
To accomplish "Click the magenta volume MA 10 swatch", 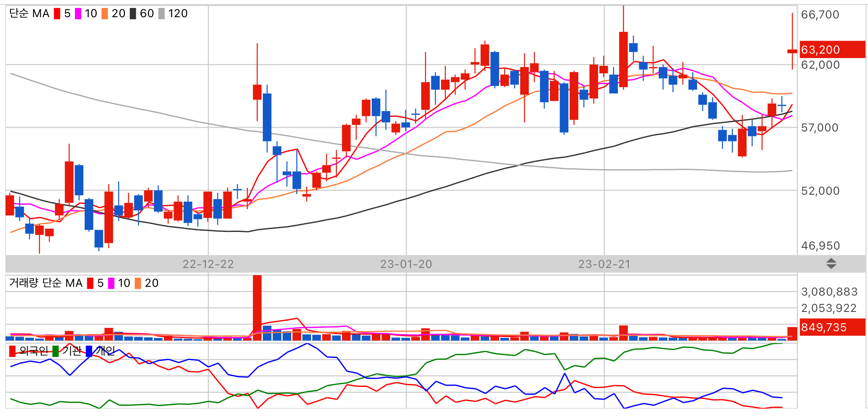I will click(111, 283).
